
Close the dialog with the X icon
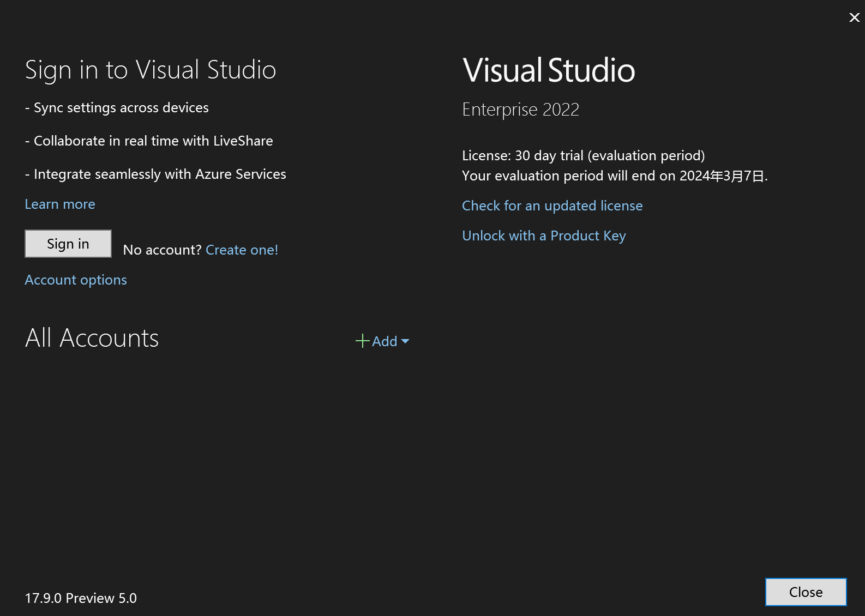click(x=854, y=17)
